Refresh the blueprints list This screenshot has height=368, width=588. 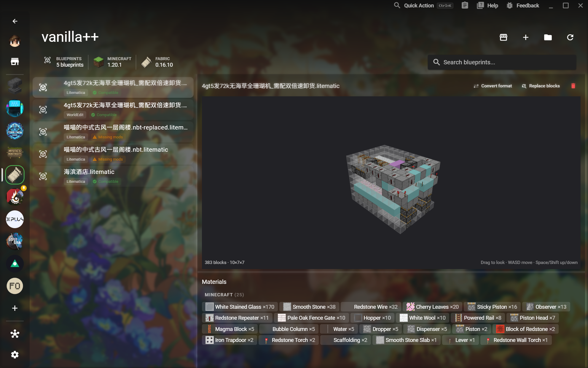[x=570, y=37]
